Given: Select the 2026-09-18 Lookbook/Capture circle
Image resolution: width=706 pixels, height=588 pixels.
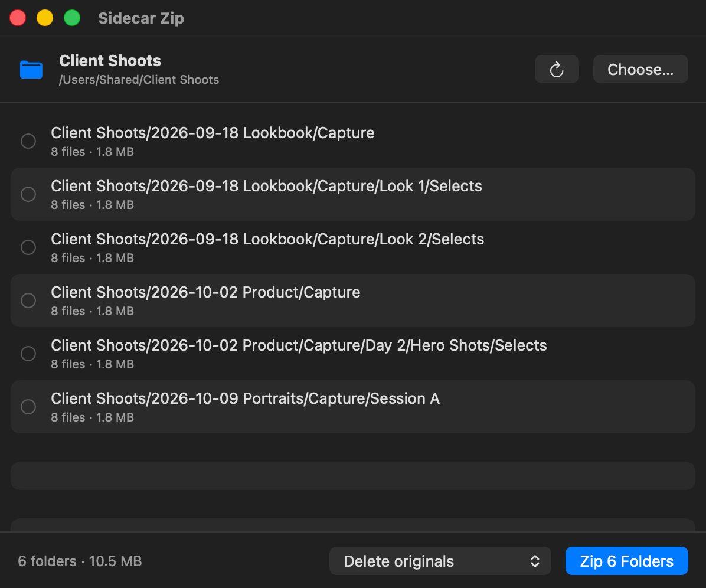Looking at the screenshot, I should pyautogui.click(x=28, y=141).
